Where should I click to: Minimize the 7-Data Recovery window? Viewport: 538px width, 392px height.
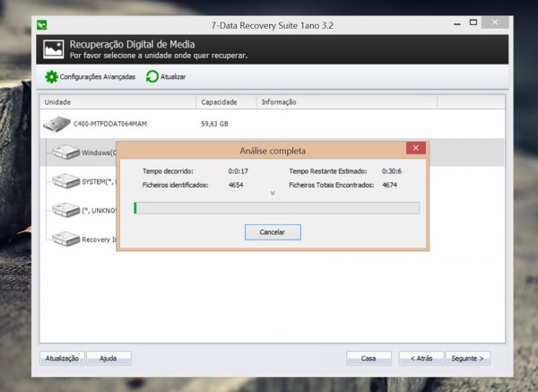pos(457,23)
